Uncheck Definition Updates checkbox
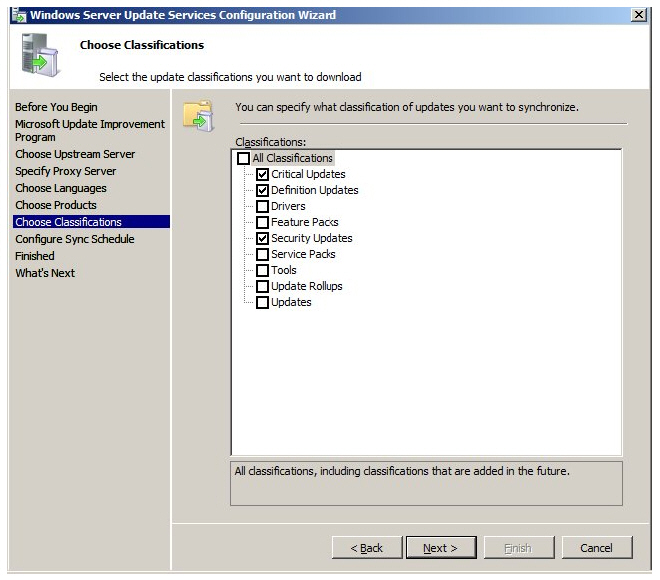660x580 pixels. pyautogui.click(x=262, y=190)
